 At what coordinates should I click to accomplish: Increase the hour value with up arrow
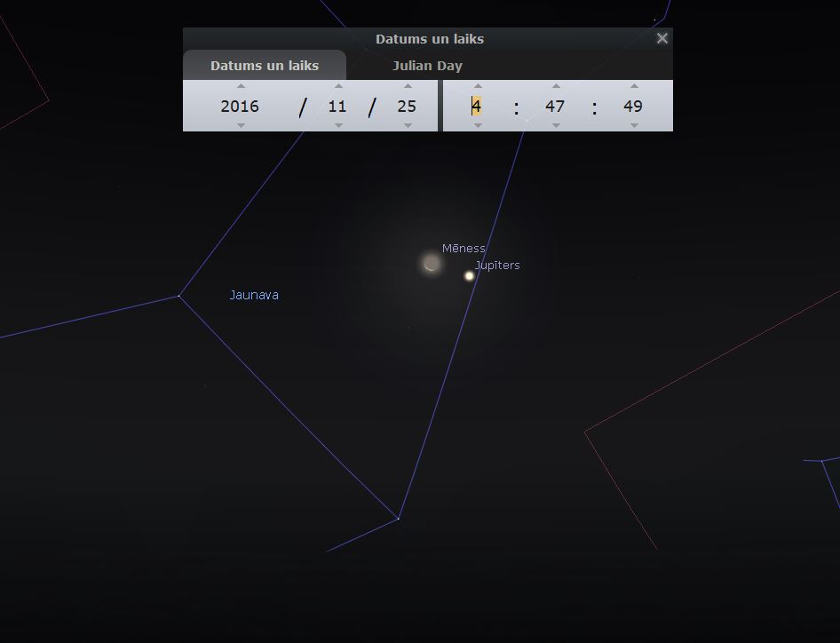(x=478, y=86)
